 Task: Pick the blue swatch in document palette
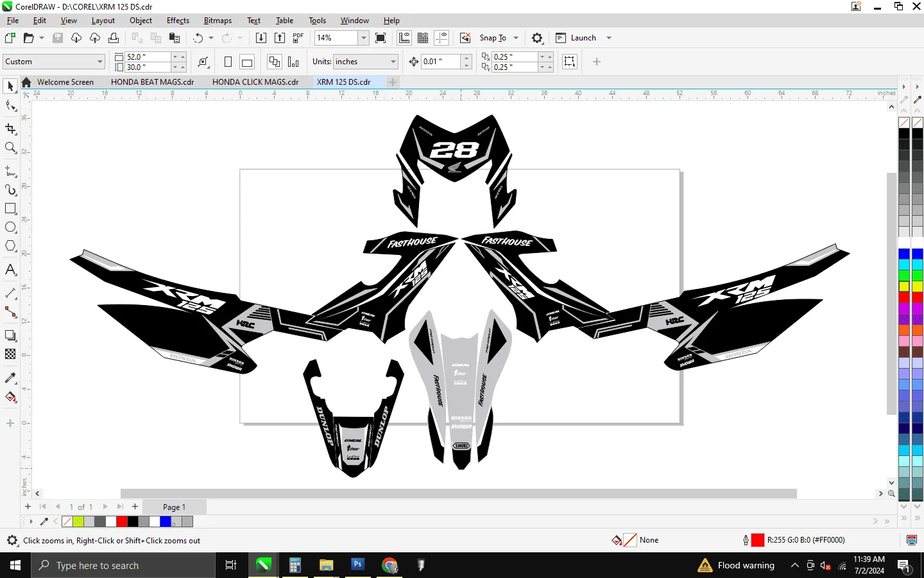(166, 521)
